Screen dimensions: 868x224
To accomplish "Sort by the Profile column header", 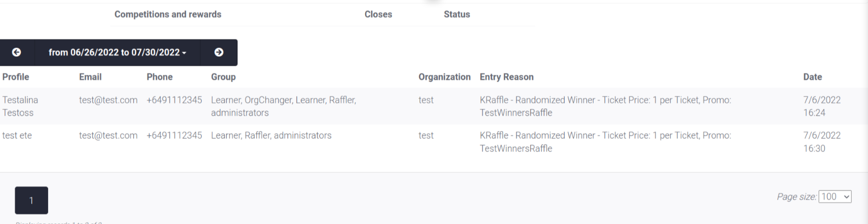I will pos(16,77).
